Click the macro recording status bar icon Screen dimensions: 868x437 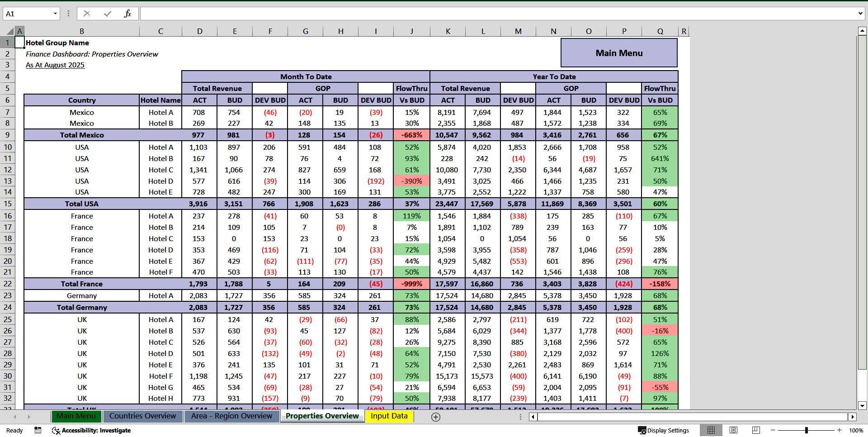point(38,430)
